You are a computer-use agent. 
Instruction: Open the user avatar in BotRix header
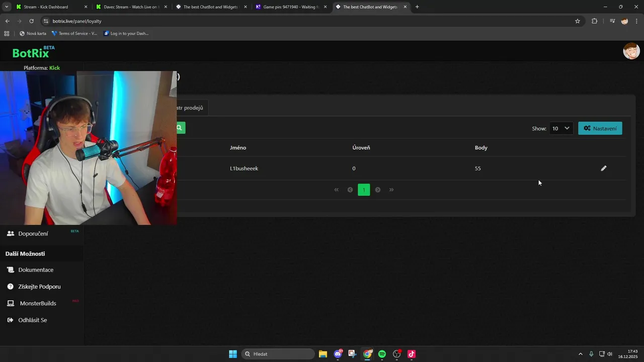(631, 51)
